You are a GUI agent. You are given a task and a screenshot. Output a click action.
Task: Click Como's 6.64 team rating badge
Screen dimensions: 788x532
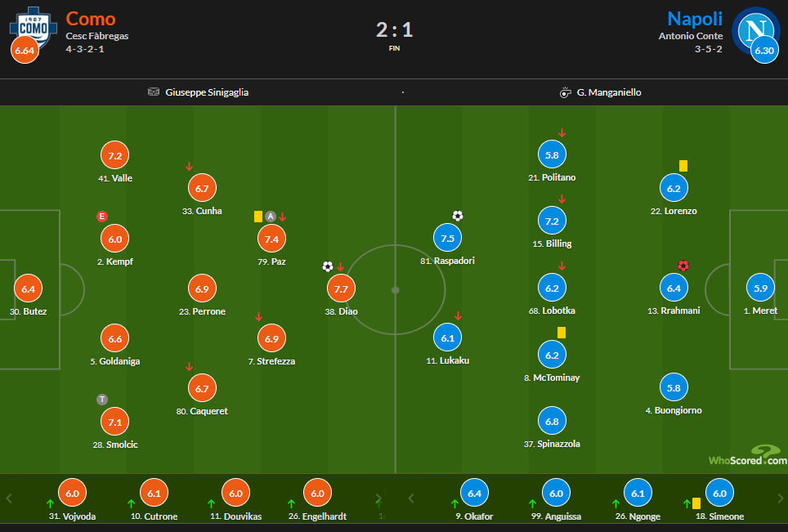click(x=23, y=51)
